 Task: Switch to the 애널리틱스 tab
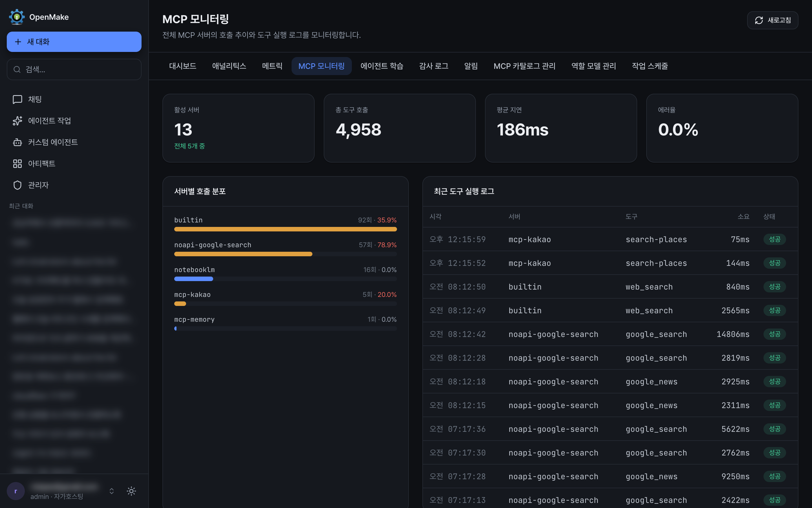point(229,66)
